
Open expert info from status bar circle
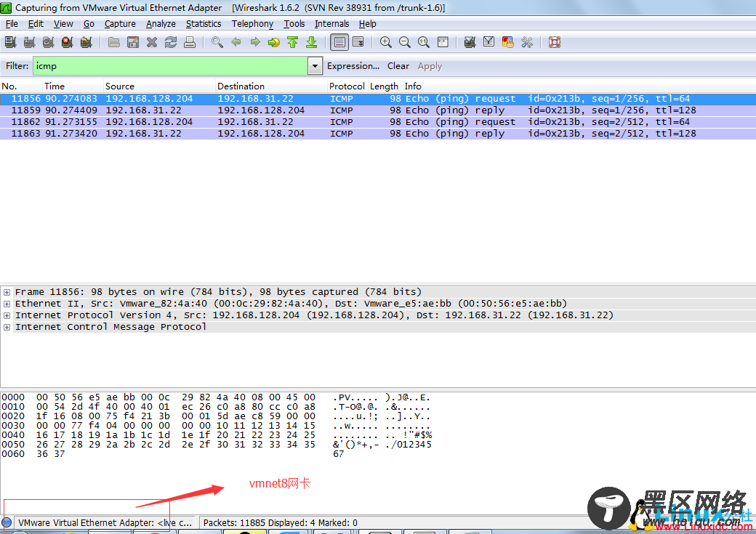[x=7, y=522]
